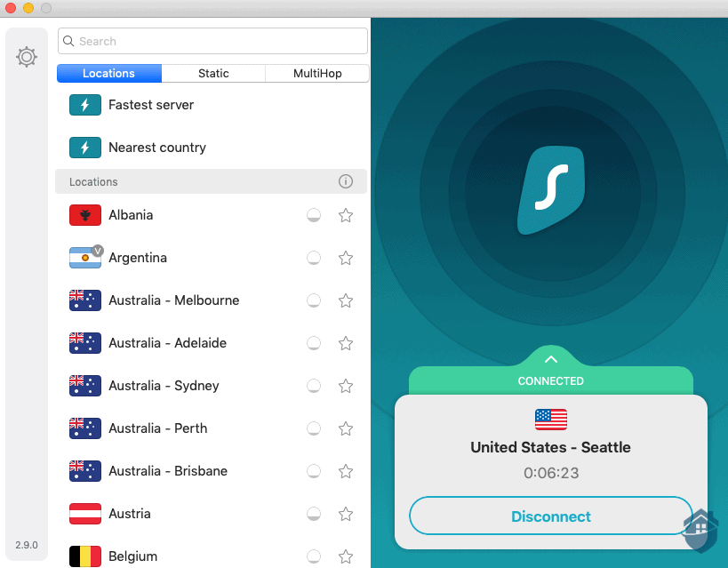Click the Australia - Perth flag icon
Viewport: 728px width, 568px height.
(x=85, y=428)
